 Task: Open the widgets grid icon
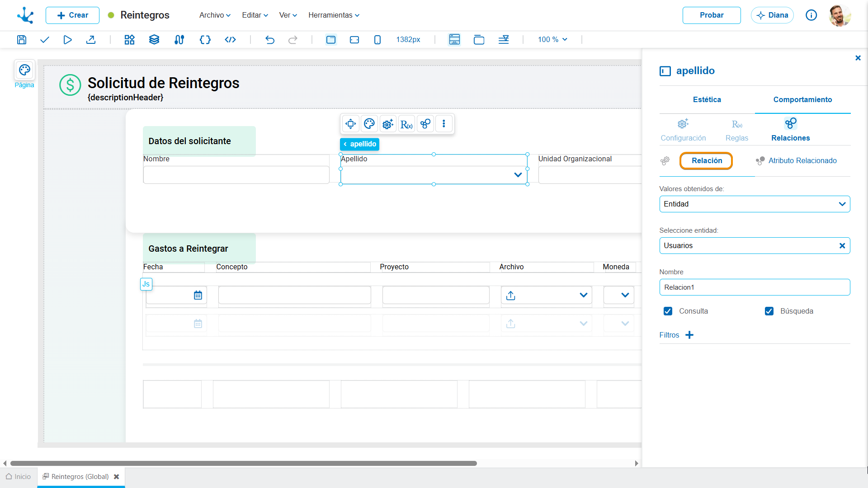(130, 40)
